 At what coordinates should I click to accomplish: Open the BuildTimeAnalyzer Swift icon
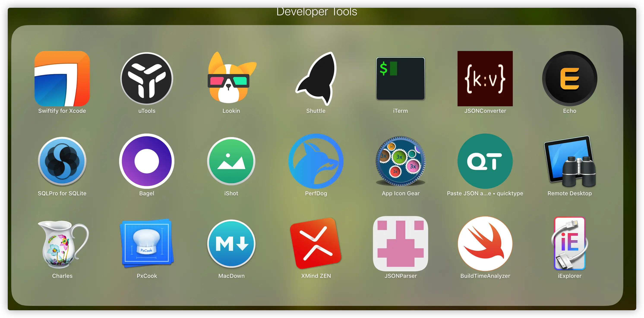[x=485, y=244]
